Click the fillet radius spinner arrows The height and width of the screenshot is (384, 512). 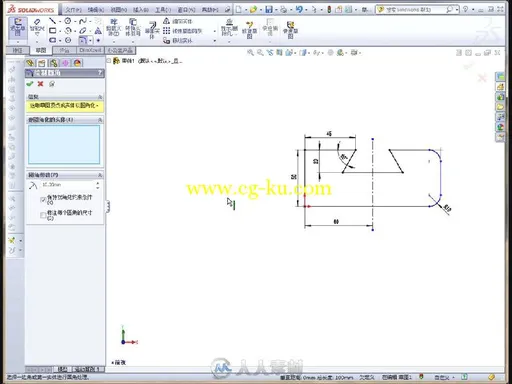pos(98,185)
